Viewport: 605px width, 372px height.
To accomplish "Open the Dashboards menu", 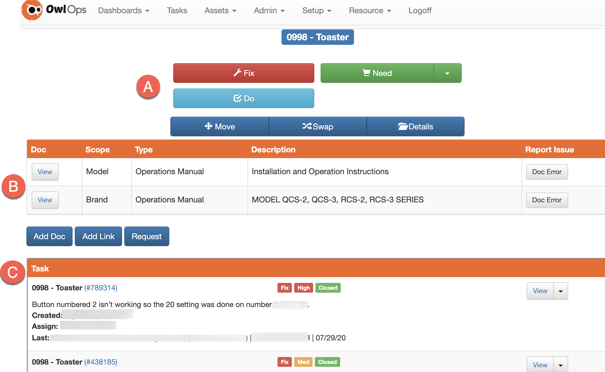I will pyautogui.click(x=123, y=10).
